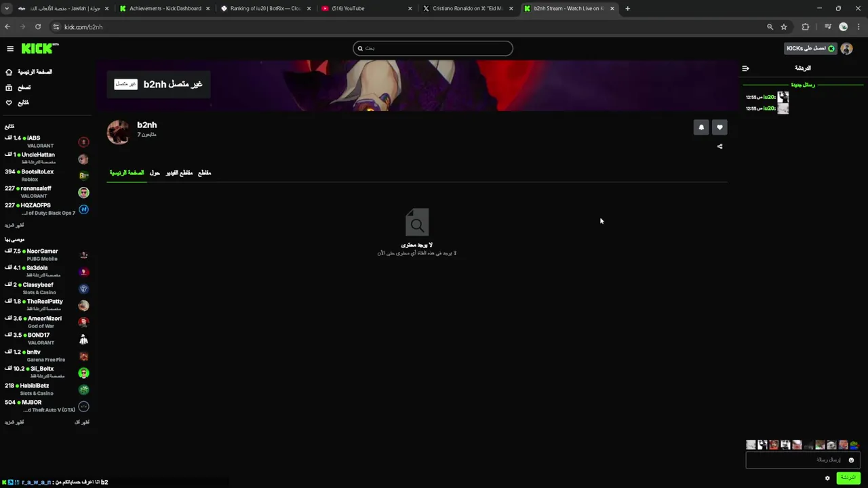Screen dimensions: 868x488
Task: Click 3il_Boitx green avatar icon
Action: coord(83,373)
